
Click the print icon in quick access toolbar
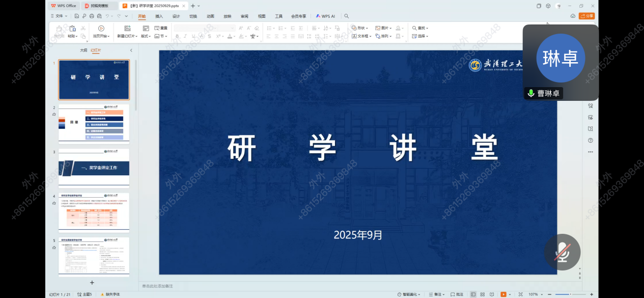91,16
